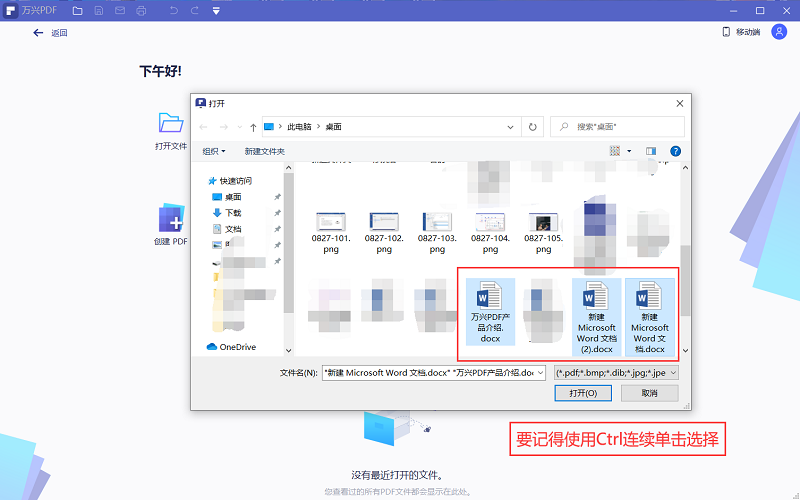800x500 pixels.
Task: Click the open folder icon in title bar
Action: [x=78, y=10]
